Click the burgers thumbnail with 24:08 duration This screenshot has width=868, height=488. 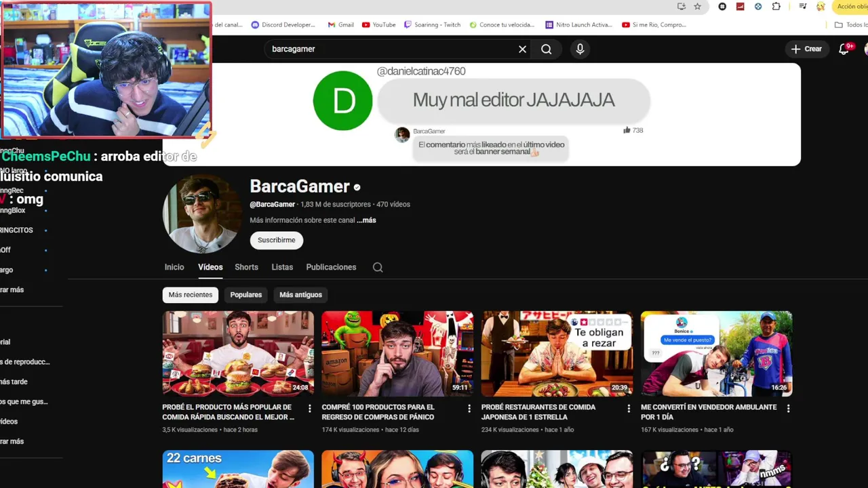click(x=238, y=354)
